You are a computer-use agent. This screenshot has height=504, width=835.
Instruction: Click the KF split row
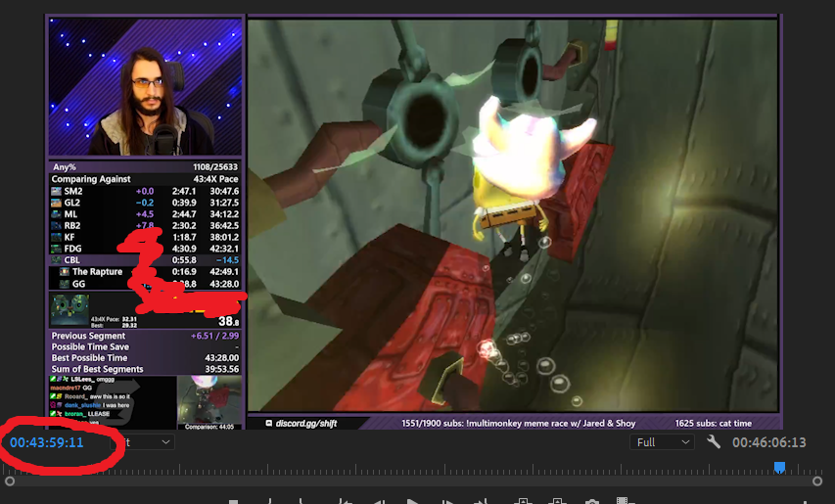coord(145,237)
